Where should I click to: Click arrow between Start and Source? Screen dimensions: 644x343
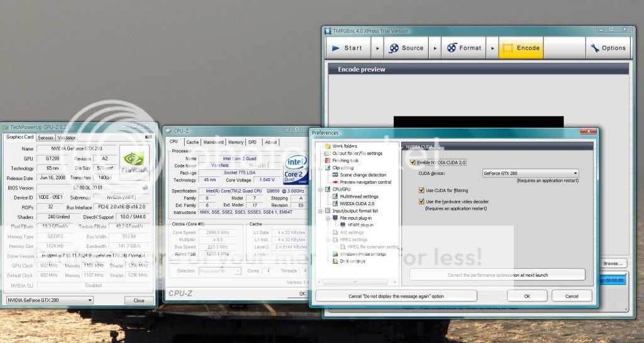tap(377, 48)
